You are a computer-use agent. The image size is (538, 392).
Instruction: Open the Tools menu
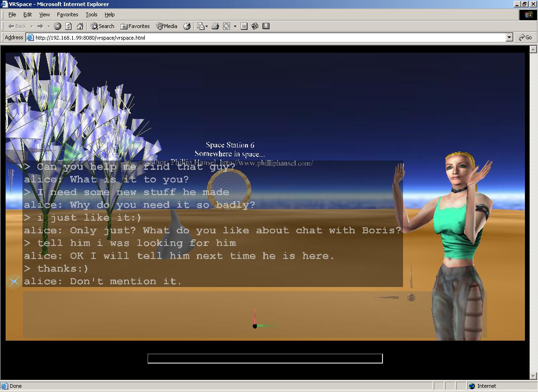click(92, 14)
